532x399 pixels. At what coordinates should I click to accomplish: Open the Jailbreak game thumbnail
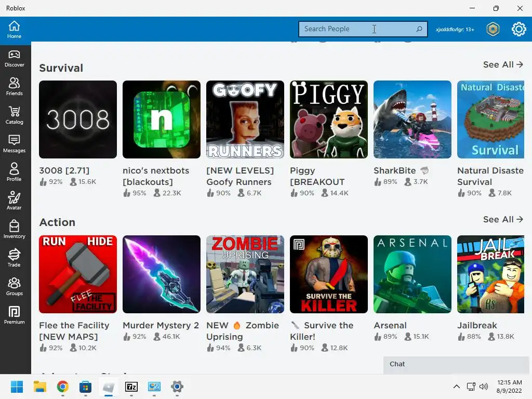coord(490,274)
